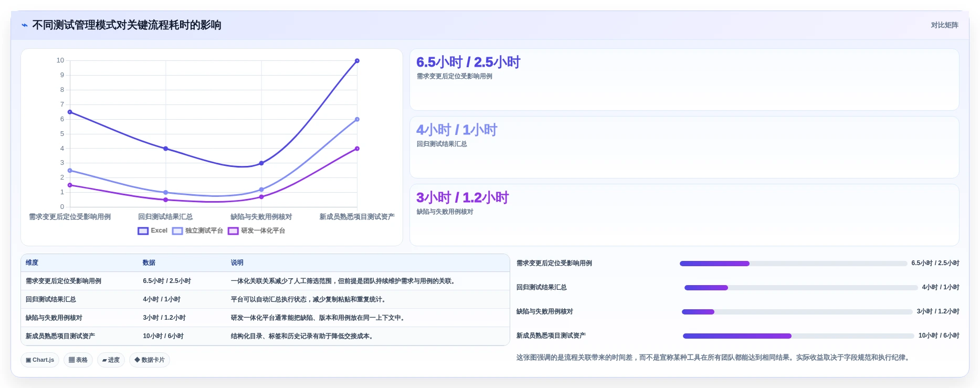
Task: Click table row label 回归测试结果汇总
Action: click(x=51, y=300)
